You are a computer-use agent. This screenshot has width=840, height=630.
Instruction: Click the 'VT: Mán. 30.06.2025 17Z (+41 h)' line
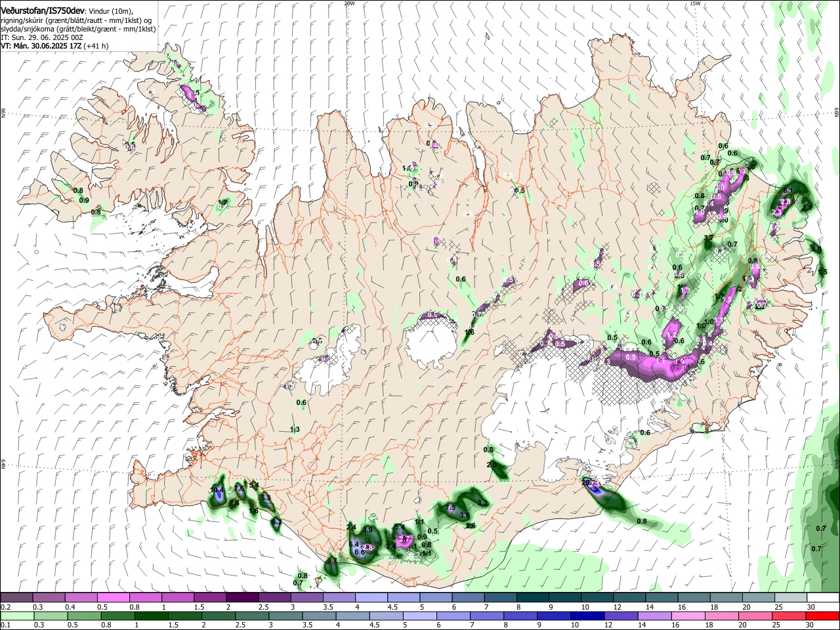(x=54, y=46)
